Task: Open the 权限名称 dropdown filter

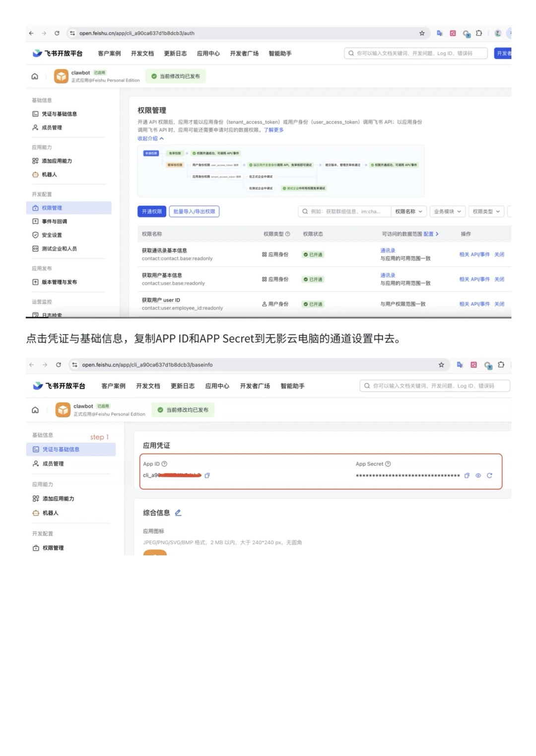Action: click(408, 212)
